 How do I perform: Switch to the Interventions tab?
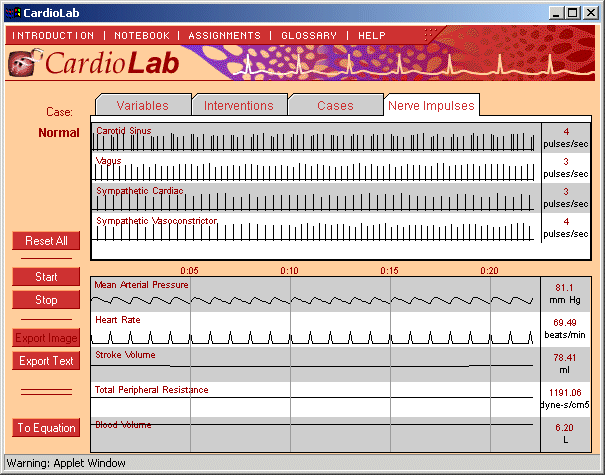click(x=239, y=105)
